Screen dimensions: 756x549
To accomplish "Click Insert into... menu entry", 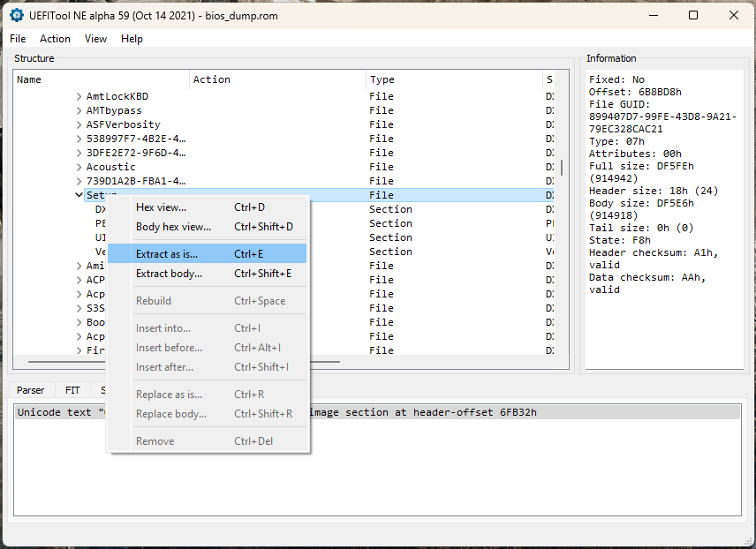I will [x=208, y=328].
